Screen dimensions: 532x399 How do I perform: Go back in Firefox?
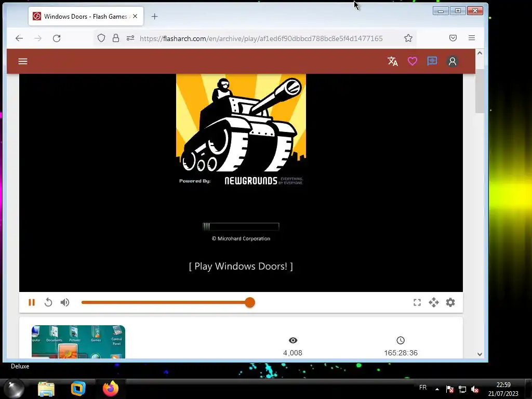pyautogui.click(x=19, y=38)
